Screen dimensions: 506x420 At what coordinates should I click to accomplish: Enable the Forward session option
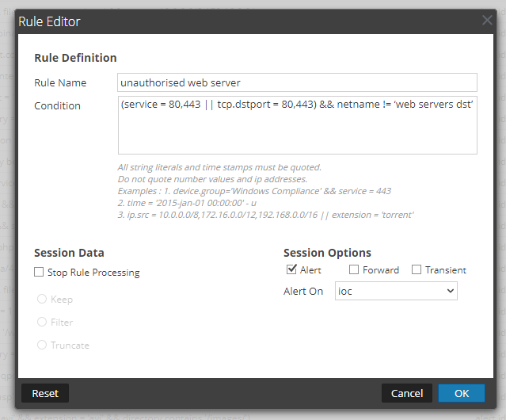point(354,270)
